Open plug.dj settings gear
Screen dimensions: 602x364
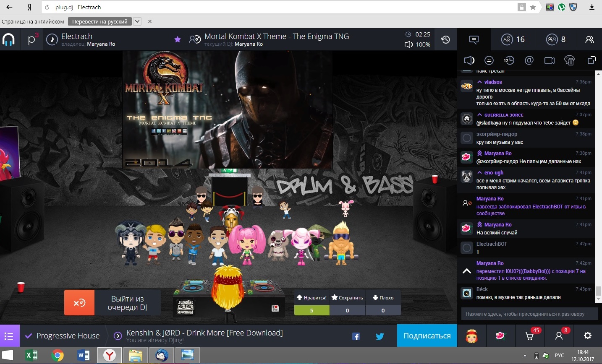coord(588,335)
